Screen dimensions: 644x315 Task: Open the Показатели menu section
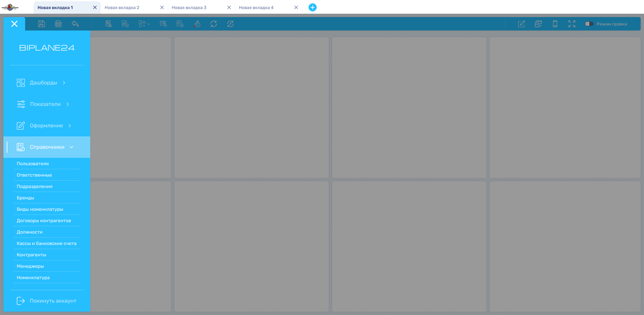pyautogui.click(x=47, y=104)
